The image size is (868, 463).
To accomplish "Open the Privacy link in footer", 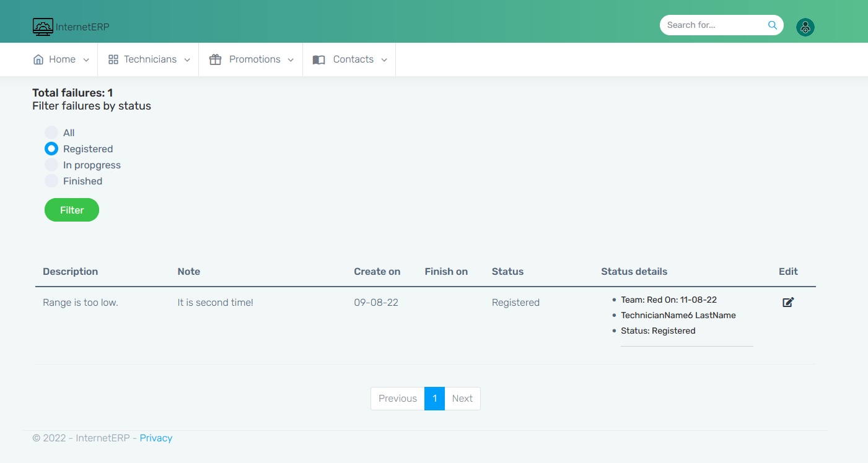I will pyautogui.click(x=156, y=438).
